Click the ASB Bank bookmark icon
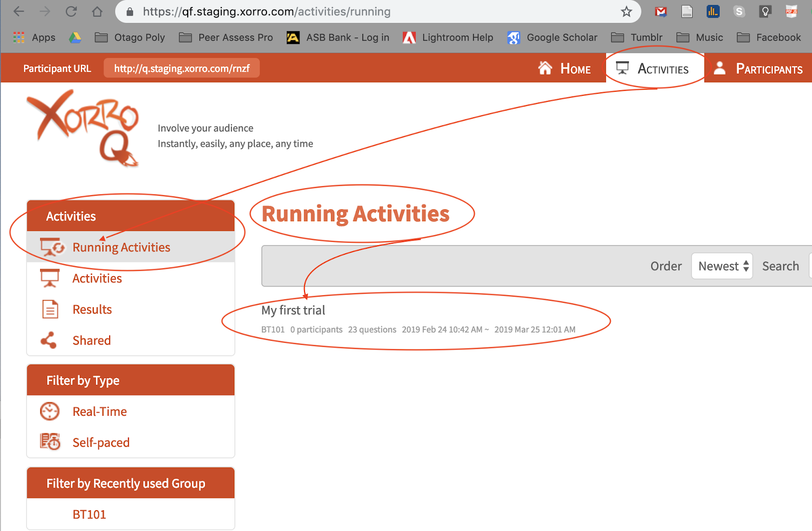The height and width of the screenshot is (531, 812). [x=293, y=38]
